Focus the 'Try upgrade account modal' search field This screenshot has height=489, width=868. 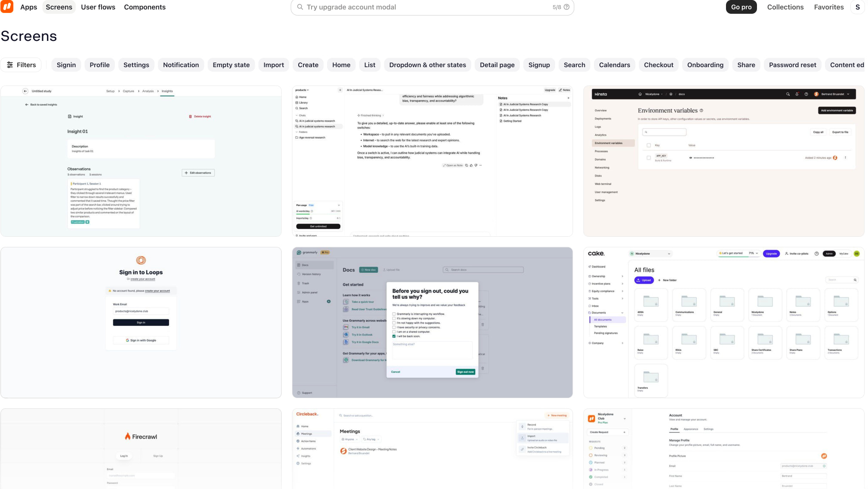(x=432, y=7)
